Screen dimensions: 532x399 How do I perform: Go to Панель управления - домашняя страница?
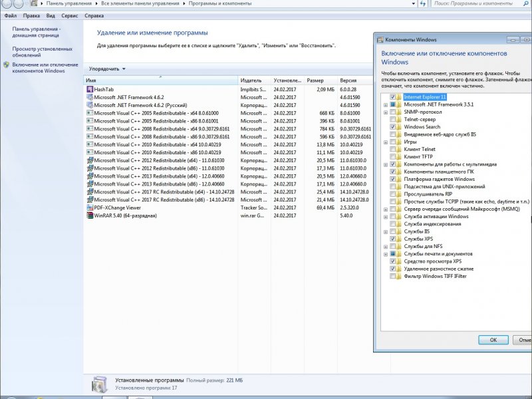pyautogui.click(x=37, y=32)
